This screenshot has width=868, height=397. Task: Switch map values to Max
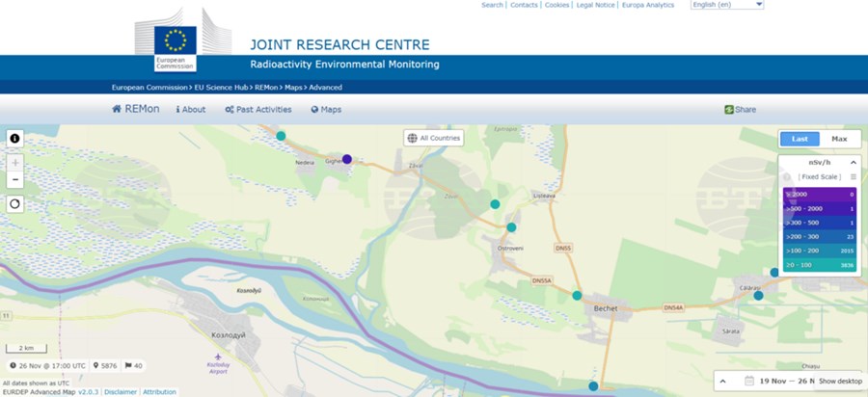(x=839, y=139)
